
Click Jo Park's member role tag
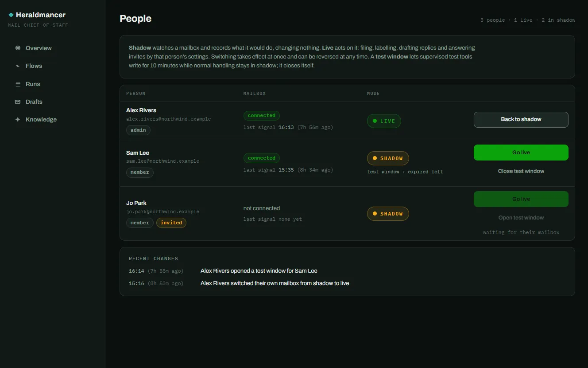pyautogui.click(x=140, y=223)
